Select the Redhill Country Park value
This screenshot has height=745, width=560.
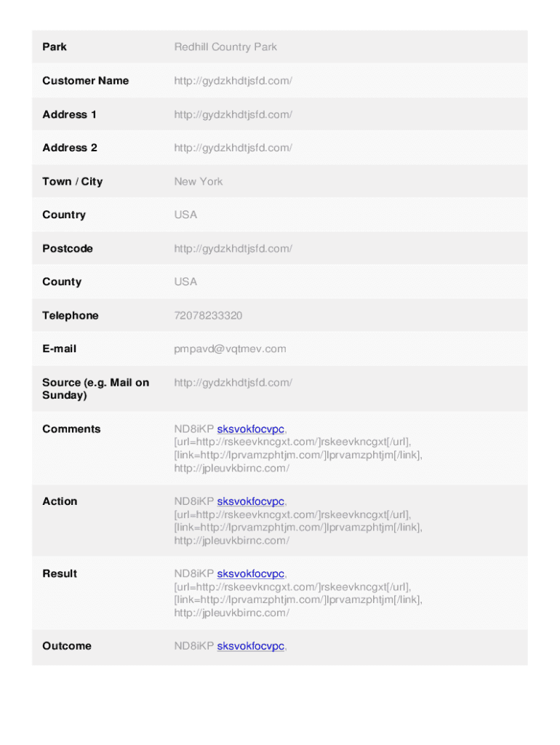point(225,47)
